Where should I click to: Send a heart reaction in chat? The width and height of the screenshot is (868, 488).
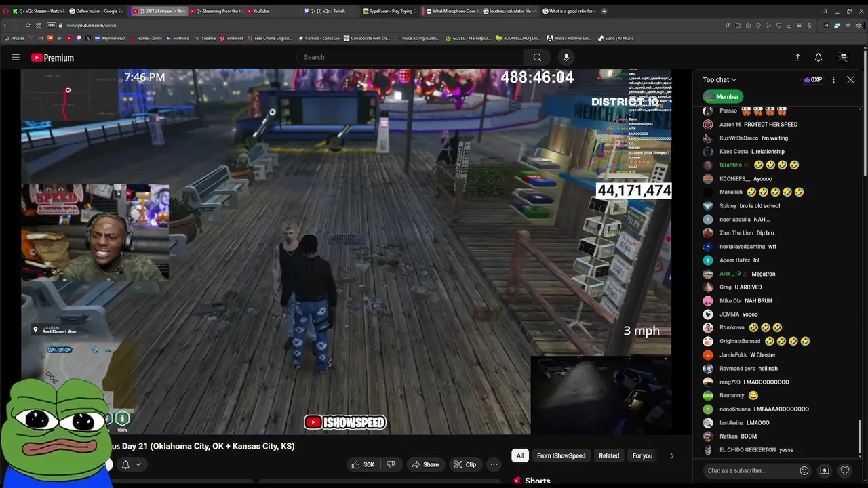point(845,470)
